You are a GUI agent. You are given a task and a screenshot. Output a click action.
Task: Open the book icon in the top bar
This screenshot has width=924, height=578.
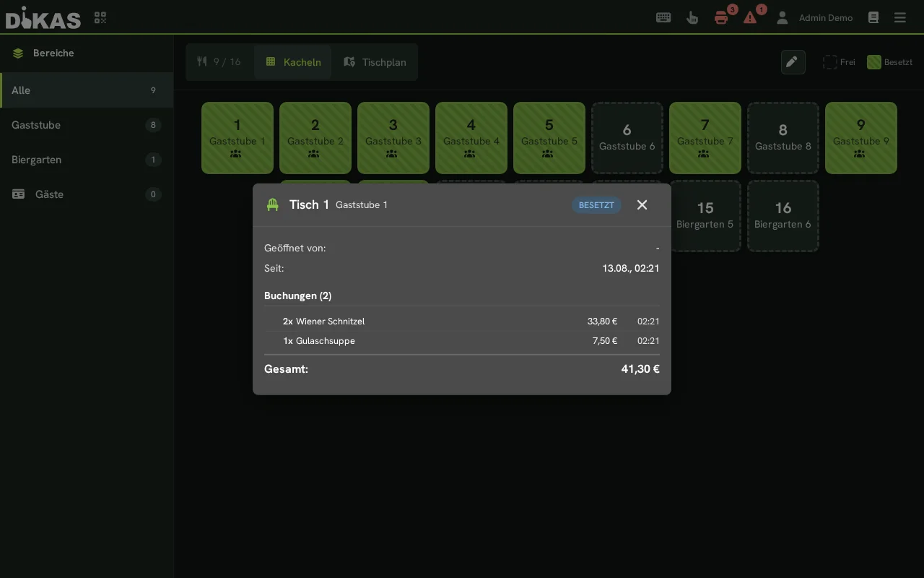point(873,17)
